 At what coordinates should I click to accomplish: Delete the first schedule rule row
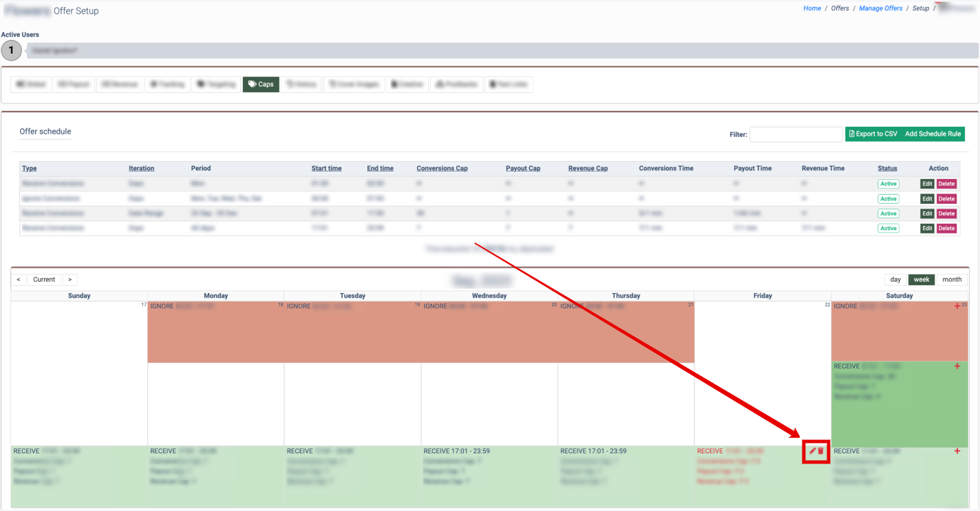pyautogui.click(x=946, y=184)
